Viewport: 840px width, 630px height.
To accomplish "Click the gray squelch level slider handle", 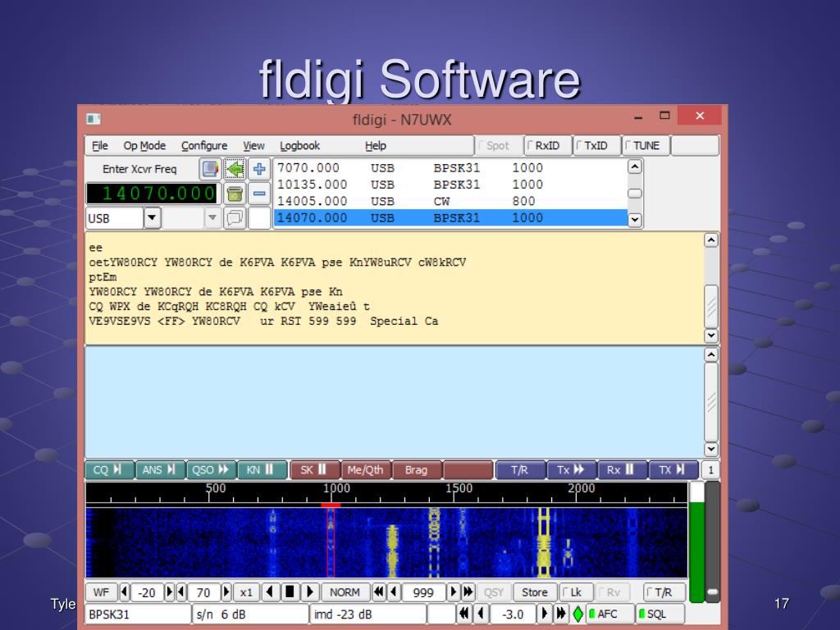I will point(713,592).
